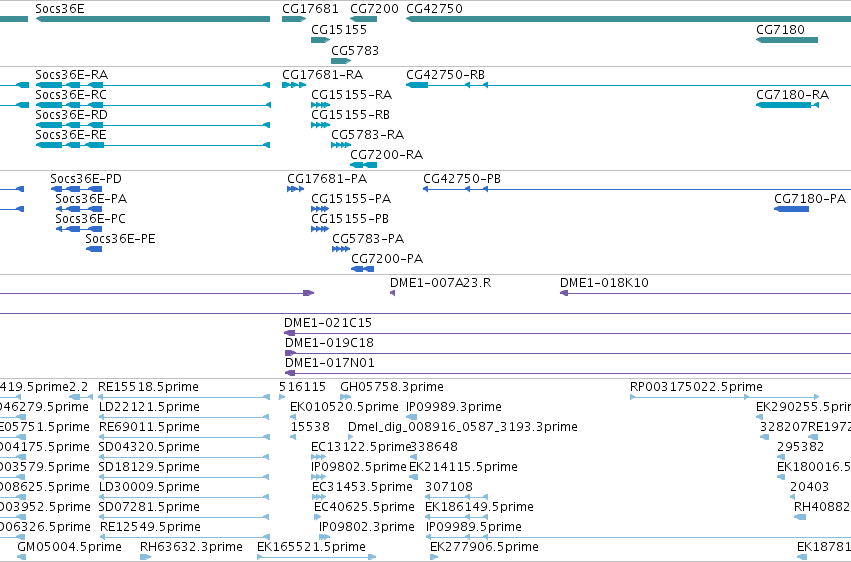This screenshot has width=851, height=562.
Task: Click EST SD18129.5prime
Action: (184, 477)
